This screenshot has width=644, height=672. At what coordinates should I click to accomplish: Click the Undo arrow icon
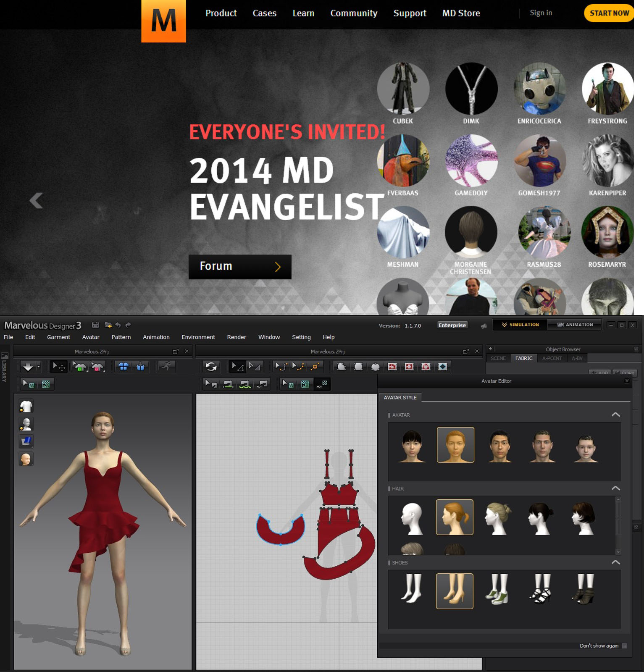pos(118,325)
